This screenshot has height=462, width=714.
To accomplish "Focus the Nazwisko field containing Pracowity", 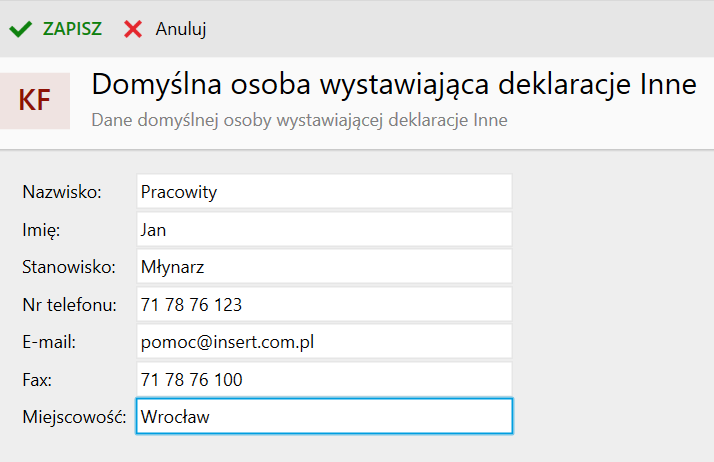I will pos(324,192).
